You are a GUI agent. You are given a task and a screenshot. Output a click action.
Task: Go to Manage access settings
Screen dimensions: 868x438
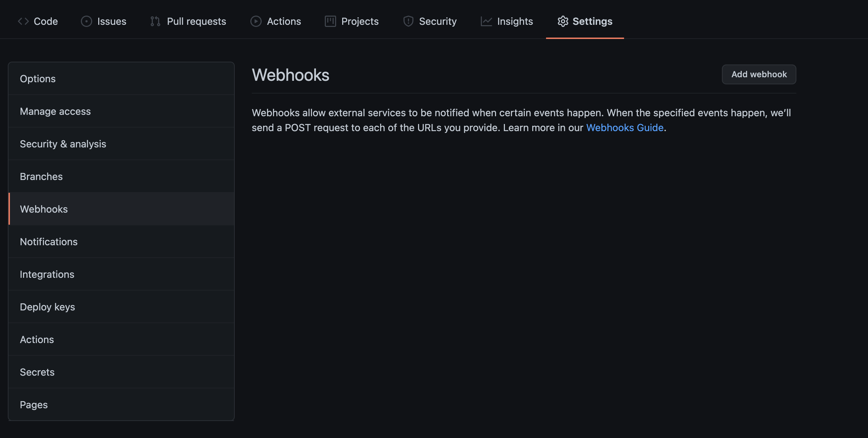coord(55,111)
